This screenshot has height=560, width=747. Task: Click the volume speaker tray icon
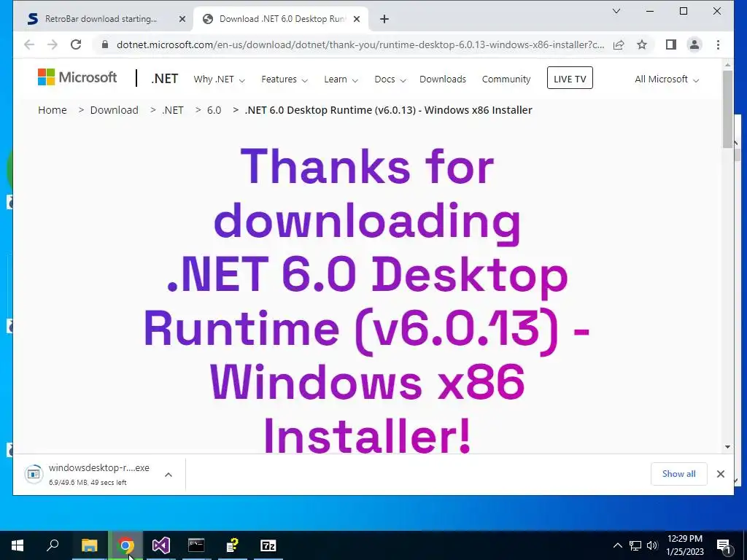point(652,545)
